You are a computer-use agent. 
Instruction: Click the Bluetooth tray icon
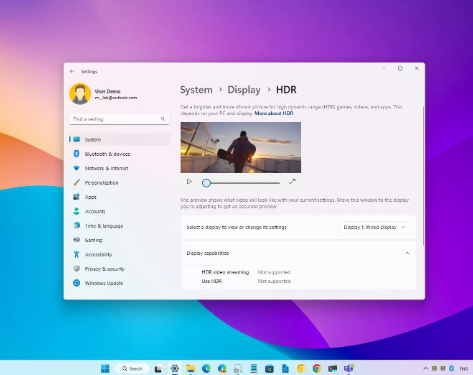(452, 368)
